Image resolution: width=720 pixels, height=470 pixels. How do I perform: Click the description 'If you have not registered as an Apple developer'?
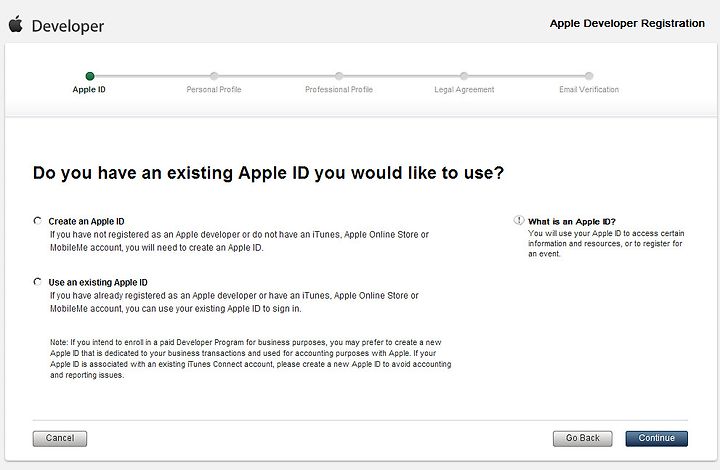point(239,241)
